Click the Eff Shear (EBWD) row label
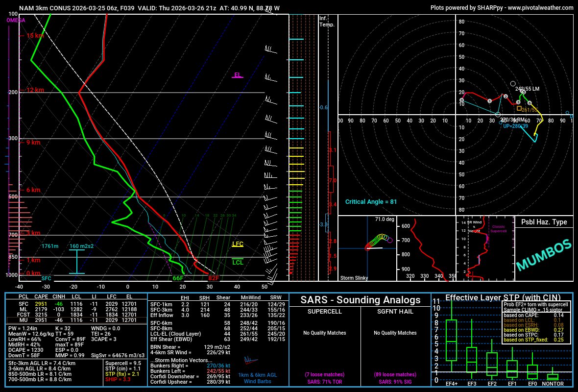The height and width of the screenshot is (392, 578). 171,339
